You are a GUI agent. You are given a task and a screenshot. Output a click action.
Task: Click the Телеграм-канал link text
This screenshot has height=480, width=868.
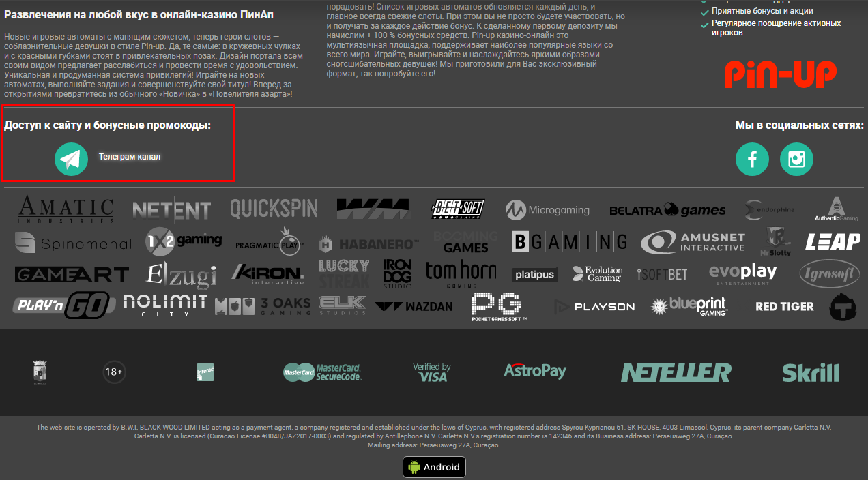[130, 157]
